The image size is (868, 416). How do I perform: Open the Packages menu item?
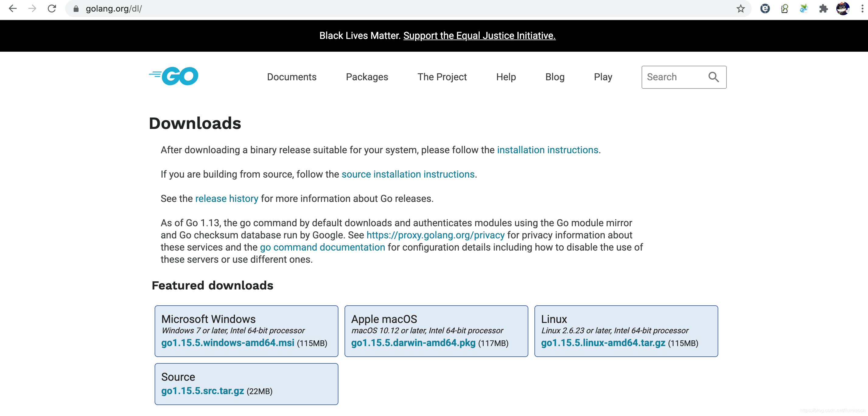pos(367,77)
